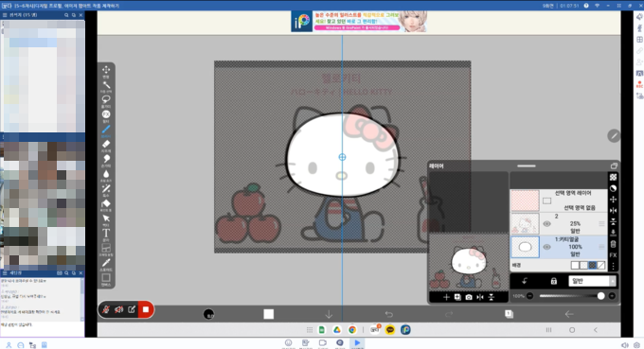Toggle the layer alpha lock icon

554,281
